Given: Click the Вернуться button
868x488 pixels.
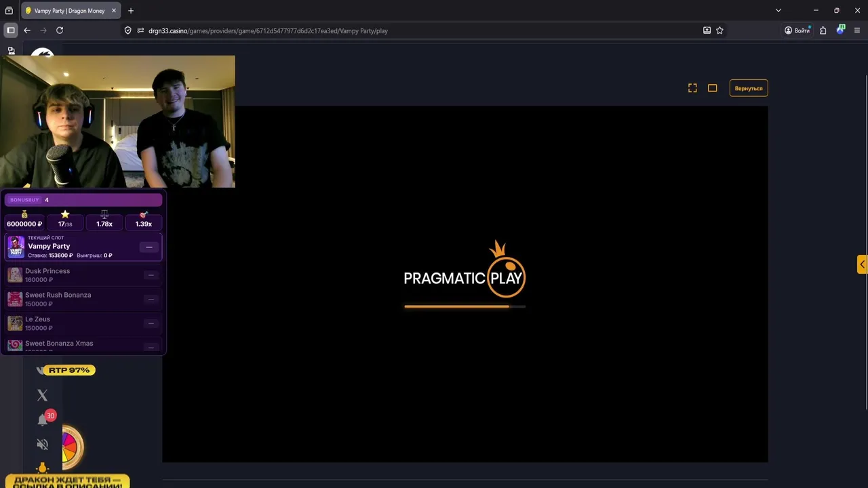Looking at the screenshot, I should tap(749, 88).
